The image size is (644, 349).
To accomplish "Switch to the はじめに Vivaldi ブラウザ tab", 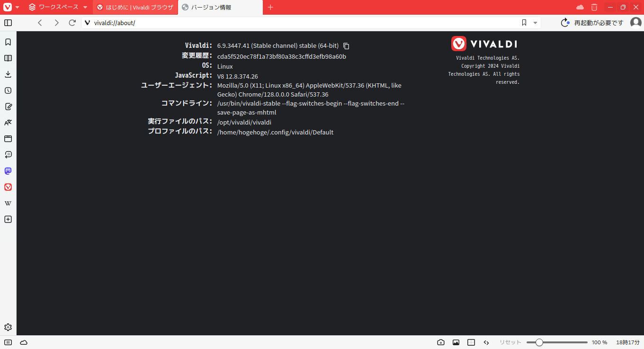I will (135, 7).
